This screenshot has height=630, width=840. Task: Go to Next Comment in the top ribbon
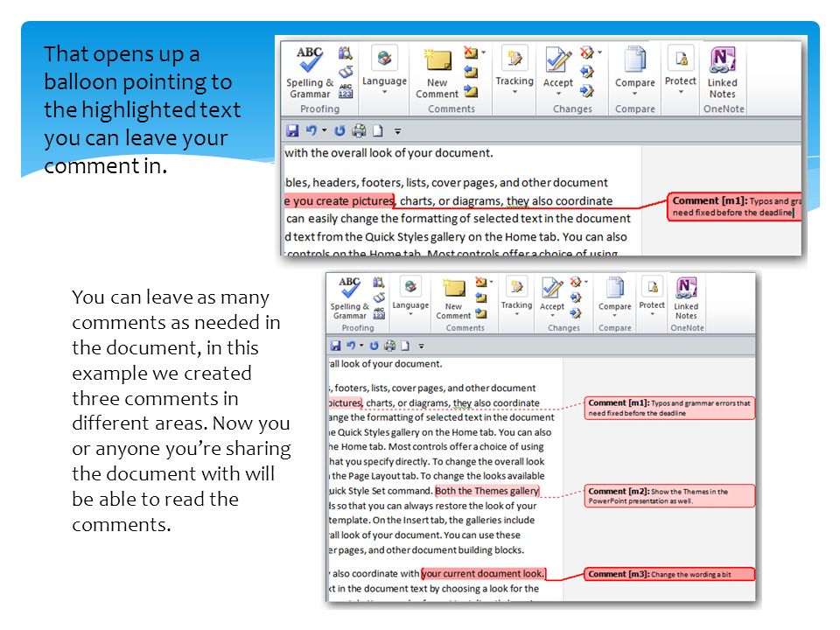pos(471,91)
